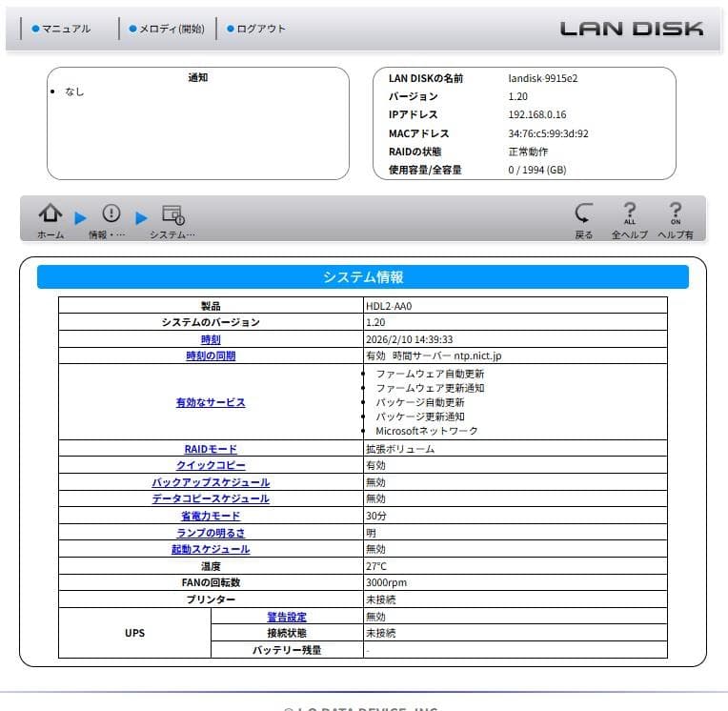This screenshot has height=711, width=728.
Task: Click the システムのバージョン row label
Action: point(211,322)
